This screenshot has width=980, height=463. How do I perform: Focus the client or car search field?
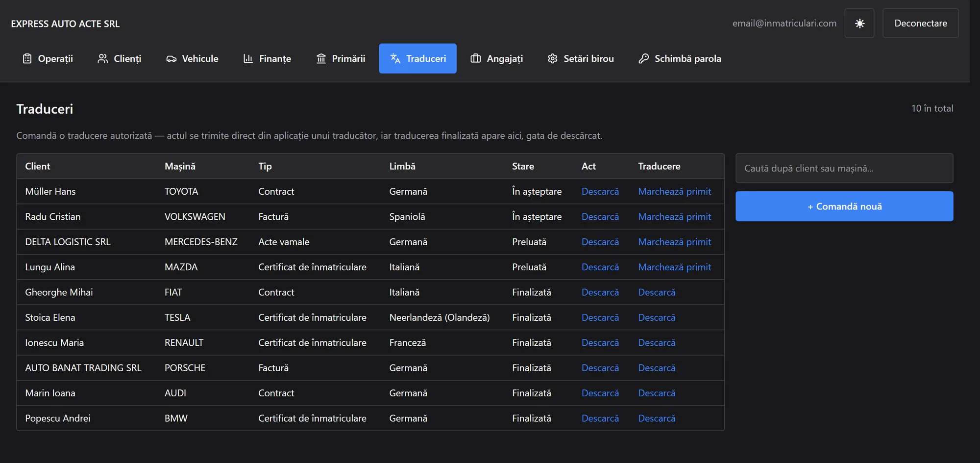[x=844, y=168]
